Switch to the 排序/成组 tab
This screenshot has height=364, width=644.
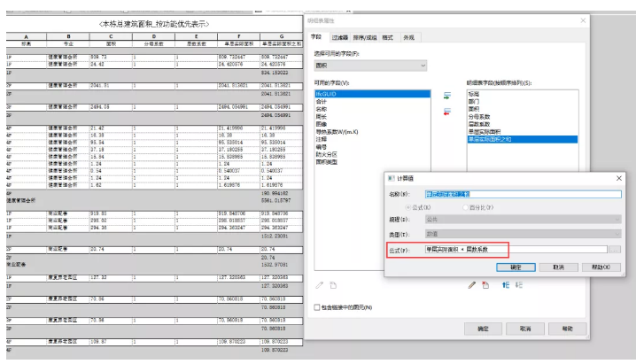click(x=365, y=37)
